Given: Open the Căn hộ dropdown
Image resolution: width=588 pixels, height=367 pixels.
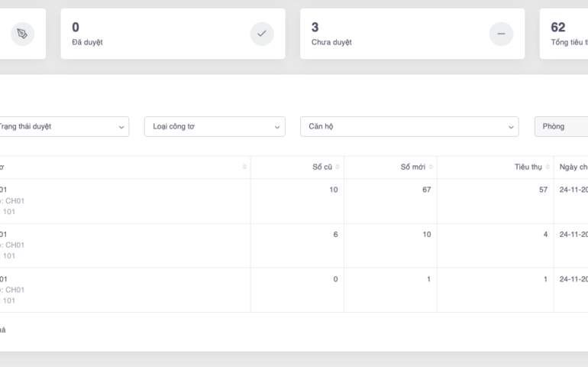Looking at the screenshot, I should point(409,126).
